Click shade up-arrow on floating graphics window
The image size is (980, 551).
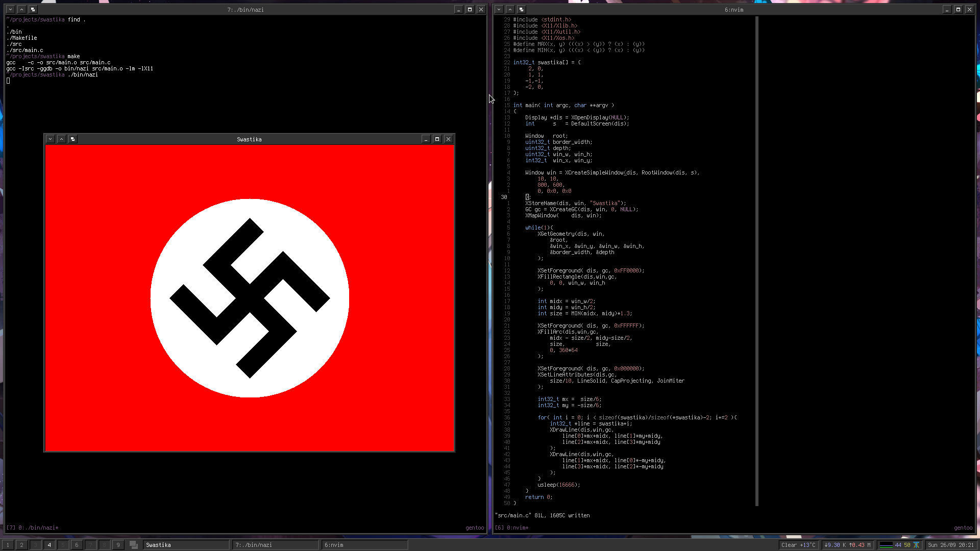[61, 139]
